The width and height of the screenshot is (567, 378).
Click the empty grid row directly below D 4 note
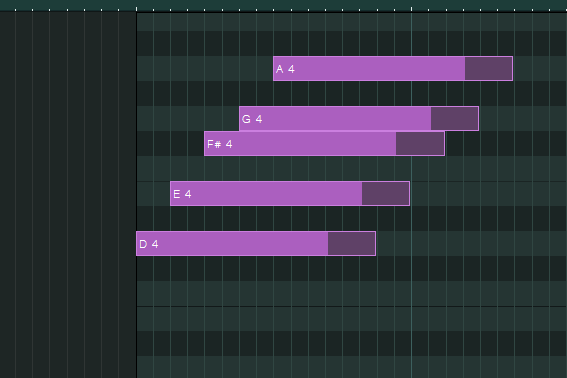(x=352, y=268)
